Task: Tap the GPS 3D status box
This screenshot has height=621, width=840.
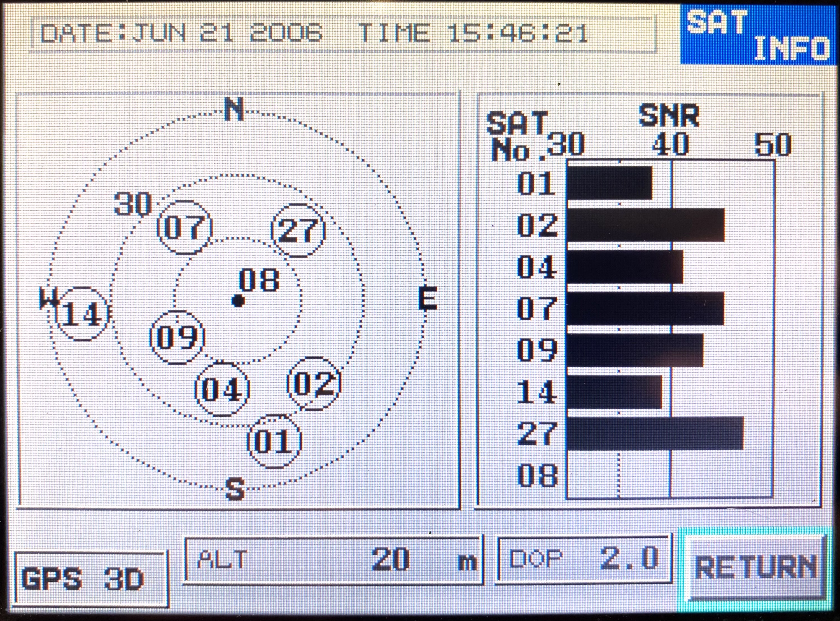Action: coord(90,579)
